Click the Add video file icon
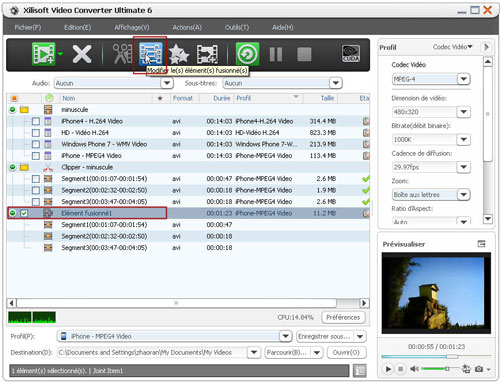 (44, 54)
